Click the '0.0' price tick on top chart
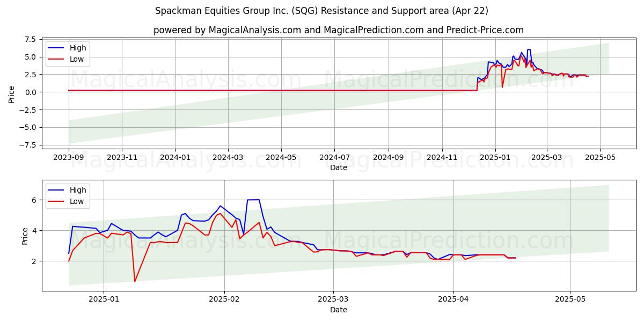This screenshot has height=322, width=644. coord(30,92)
